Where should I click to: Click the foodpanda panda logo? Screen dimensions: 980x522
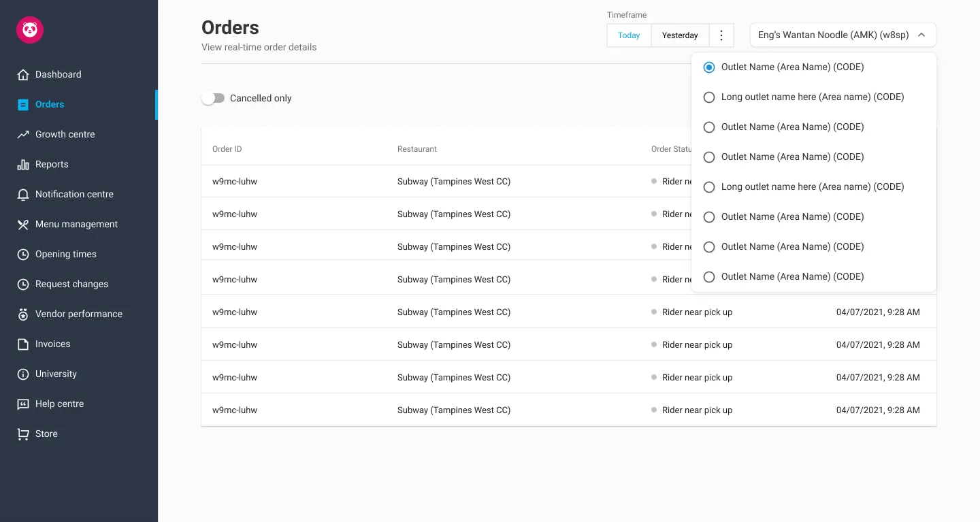30,30
